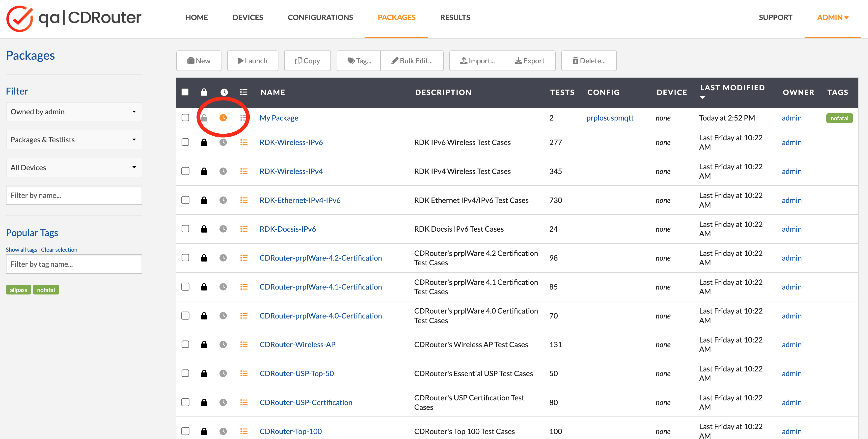Screen dimensions: 868x439
Task: Click the schedule clock for RDK-Wireless-IPv6
Action: [223, 142]
